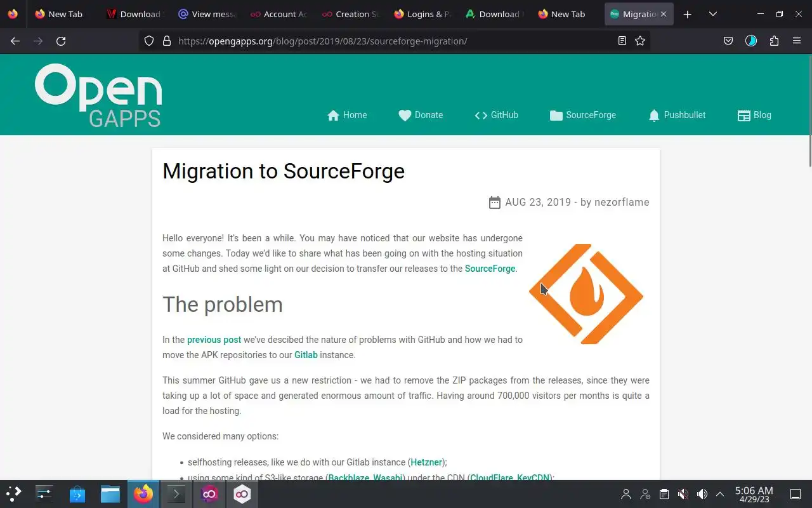Open Firefox account profile icon
The width and height of the screenshot is (812, 508).
pos(751,41)
